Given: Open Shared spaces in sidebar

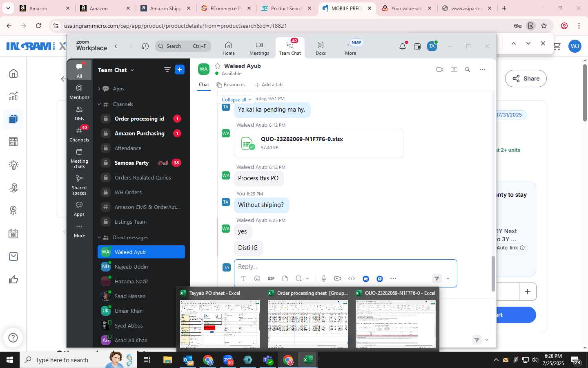Looking at the screenshot, I should (79, 185).
